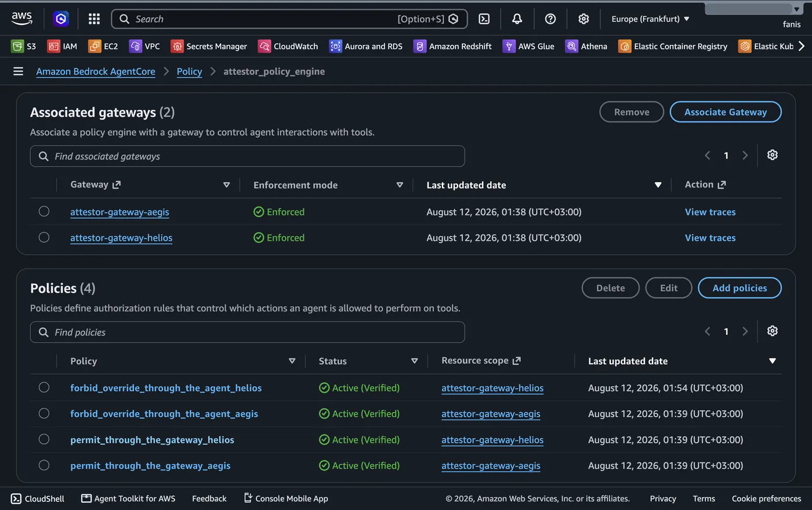
Task: Open the Secrets Manager shortcut
Action: pyautogui.click(x=209, y=46)
